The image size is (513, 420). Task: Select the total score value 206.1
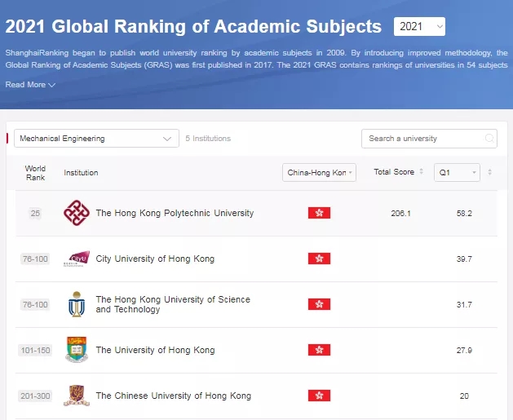[x=400, y=214]
